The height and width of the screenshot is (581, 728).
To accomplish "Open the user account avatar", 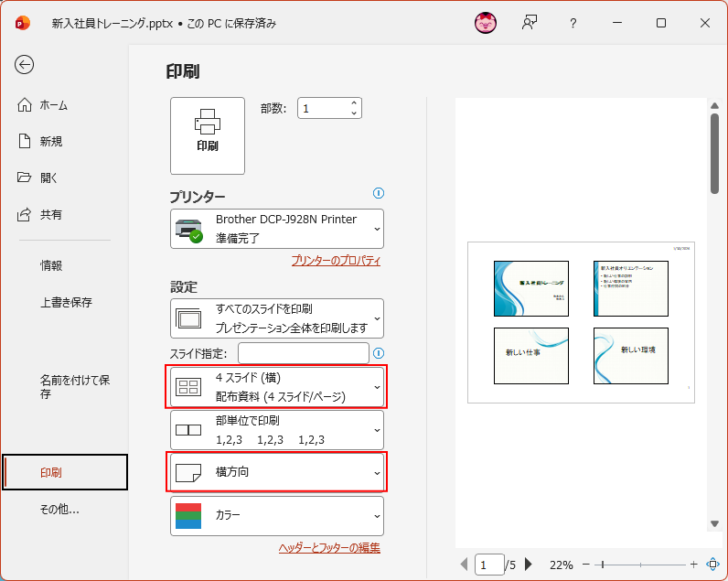I will [486, 23].
